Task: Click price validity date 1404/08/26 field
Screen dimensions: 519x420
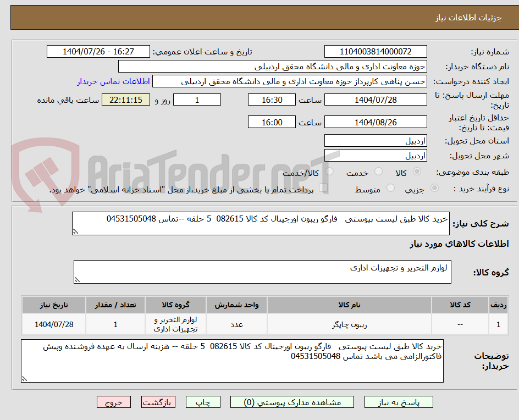Action: pyautogui.click(x=376, y=122)
